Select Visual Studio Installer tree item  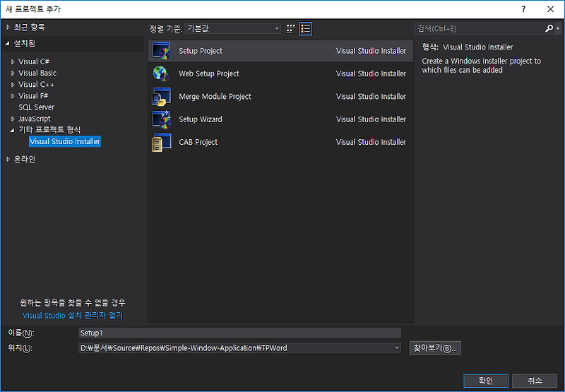pyautogui.click(x=65, y=141)
